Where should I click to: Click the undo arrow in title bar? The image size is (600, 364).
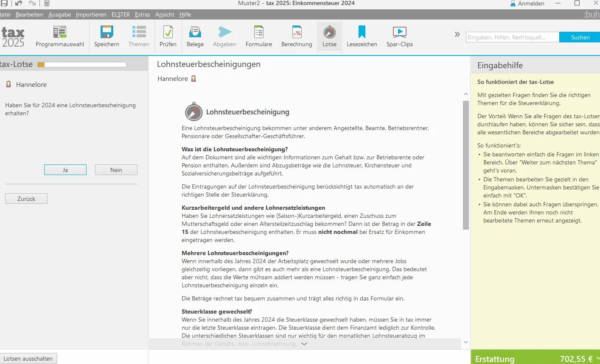coord(18,3)
